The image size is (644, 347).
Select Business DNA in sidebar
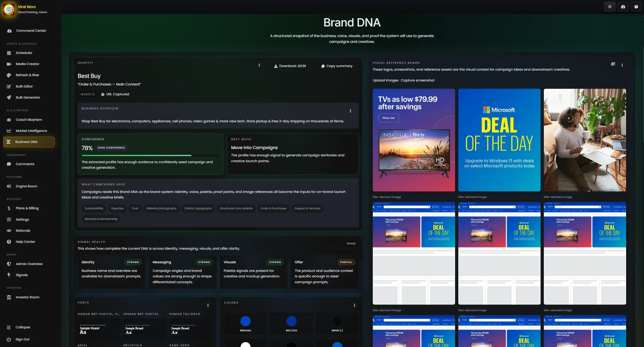pos(29,142)
